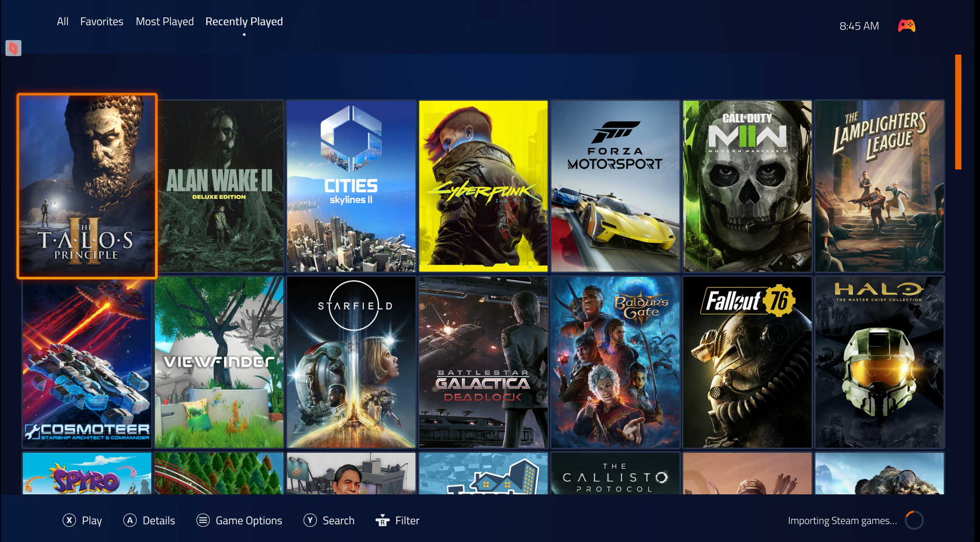Select The Talos Principle II cover
Image resolution: width=980 pixels, height=542 pixels.
click(87, 186)
